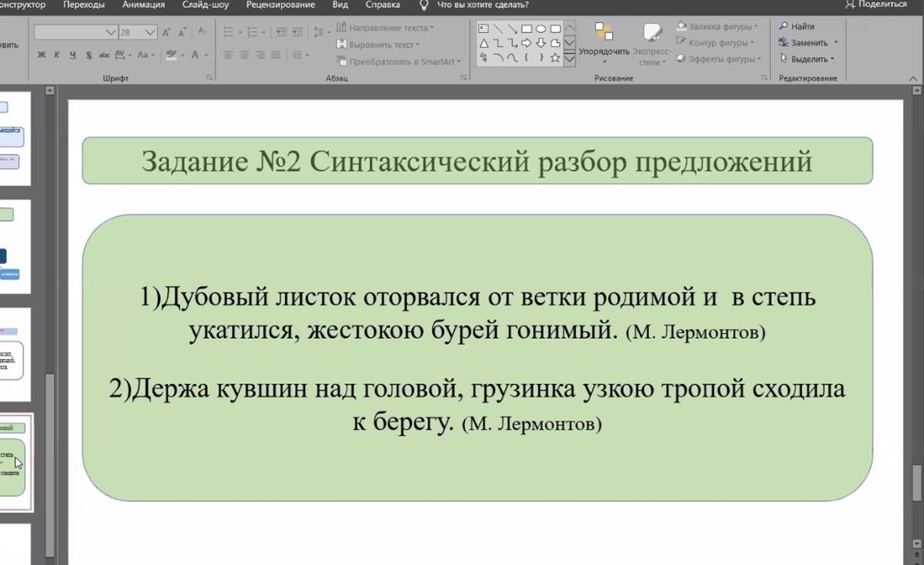Click Найти to find text
Screen dimensions: 924x565
pos(797,26)
